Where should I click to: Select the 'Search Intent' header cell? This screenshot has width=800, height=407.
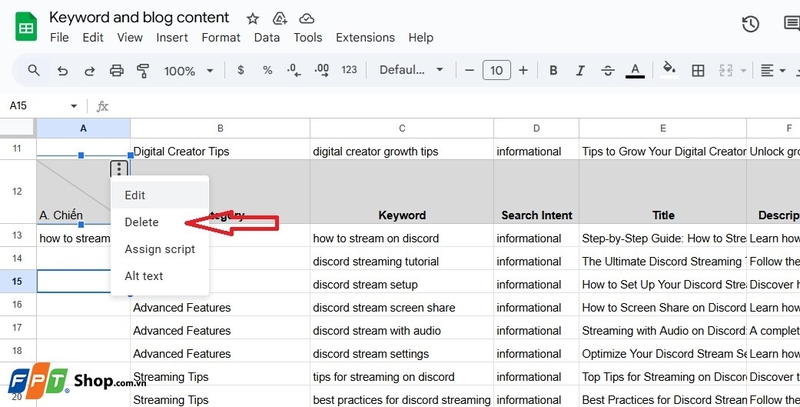pos(536,192)
